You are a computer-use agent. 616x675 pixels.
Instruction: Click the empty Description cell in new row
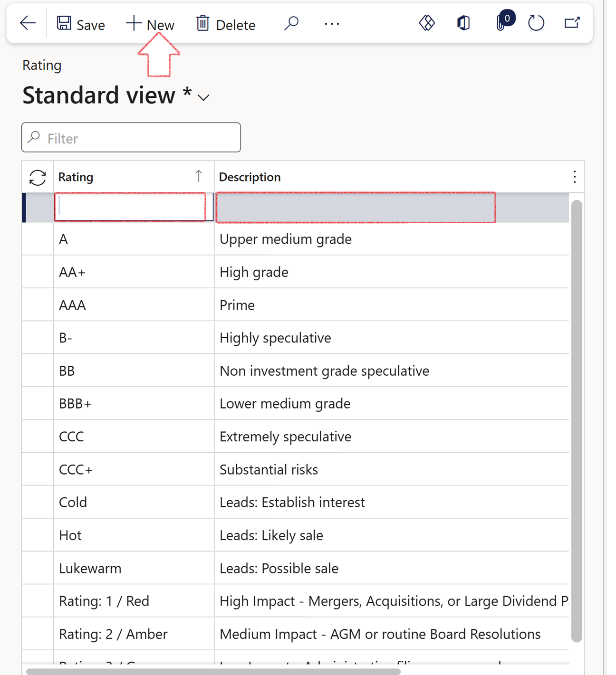click(x=356, y=208)
